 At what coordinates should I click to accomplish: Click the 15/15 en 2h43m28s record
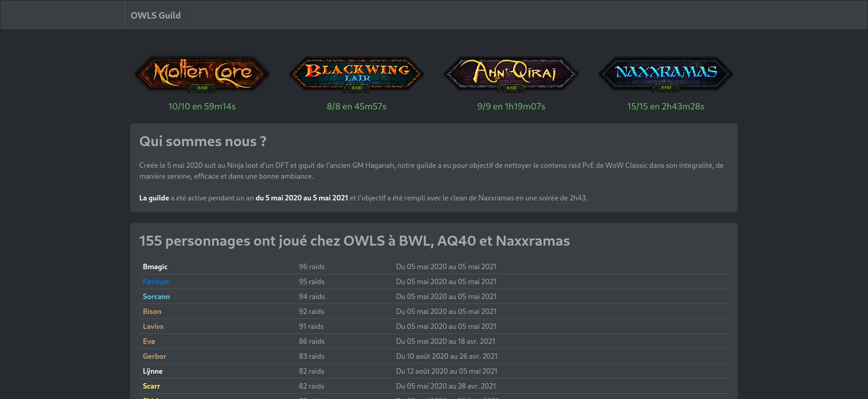click(666, 106)
